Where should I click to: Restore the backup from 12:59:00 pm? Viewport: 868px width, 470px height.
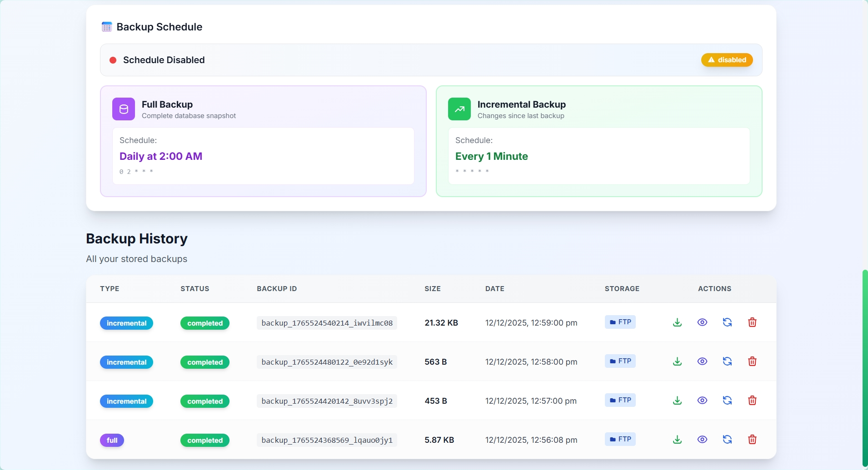tap(727, 322)
